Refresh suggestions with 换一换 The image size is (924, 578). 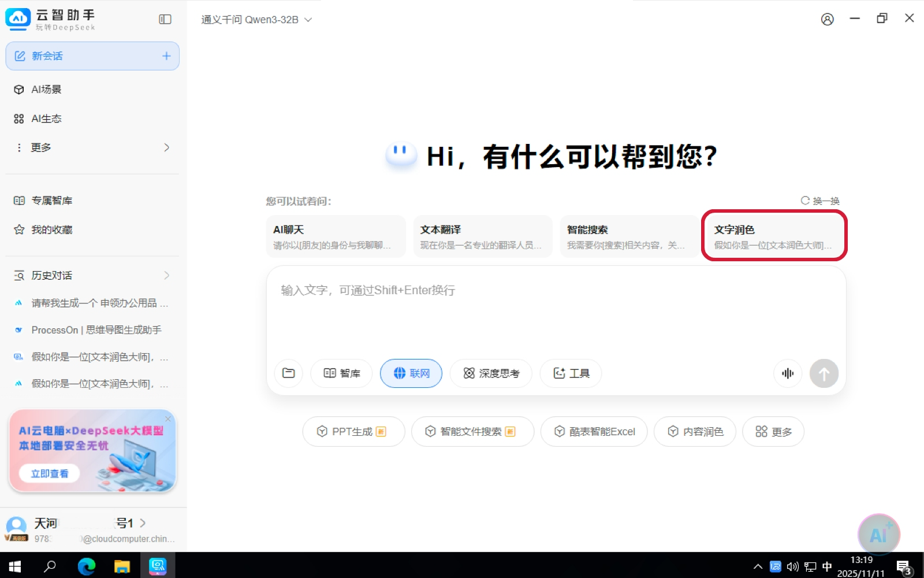pyautogui.click(x=820, y=201)
